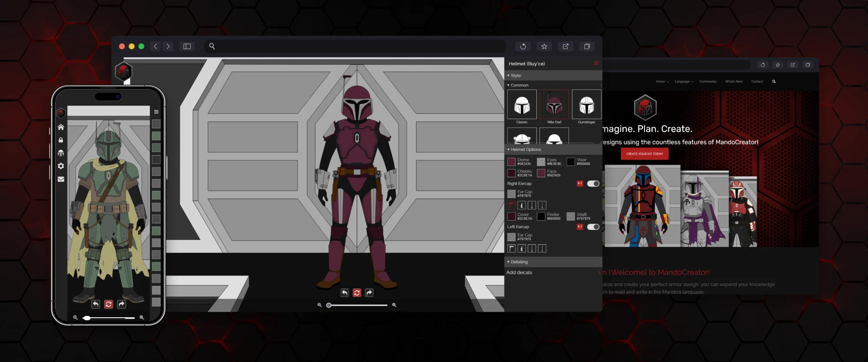Reload the page in the main browser window
The image size is (868, 362).
click(523, 46)
